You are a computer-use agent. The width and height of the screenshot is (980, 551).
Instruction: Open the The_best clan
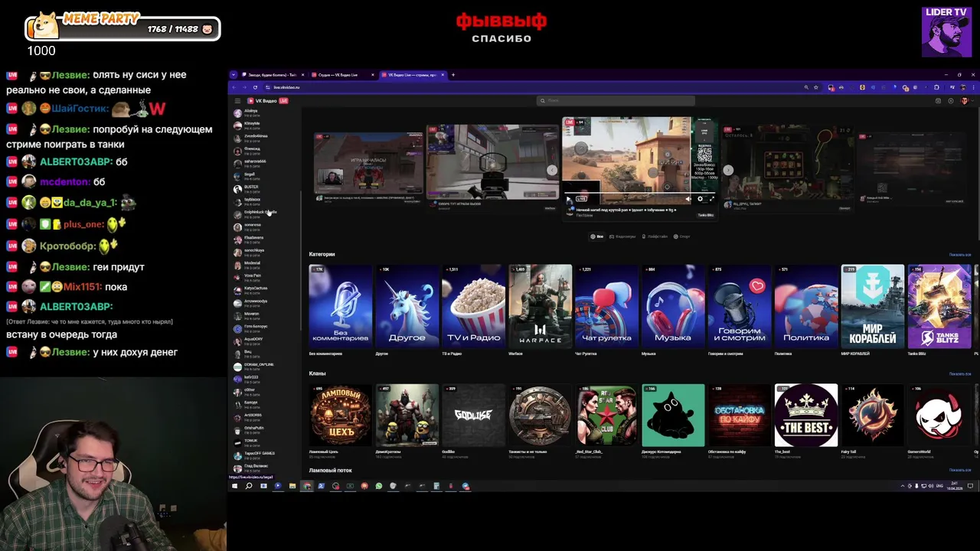[x=806, y=415]
